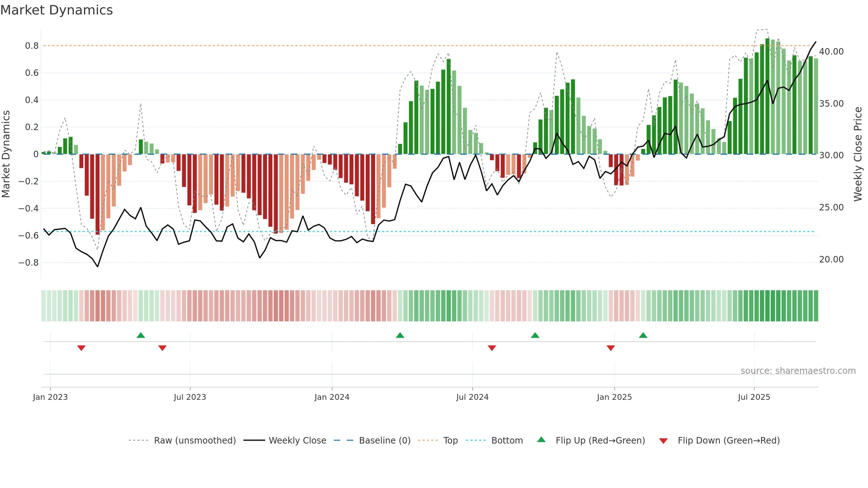
Task: Click the vertical Market Dynamics axis title
Action: click(x=6, y=154)
